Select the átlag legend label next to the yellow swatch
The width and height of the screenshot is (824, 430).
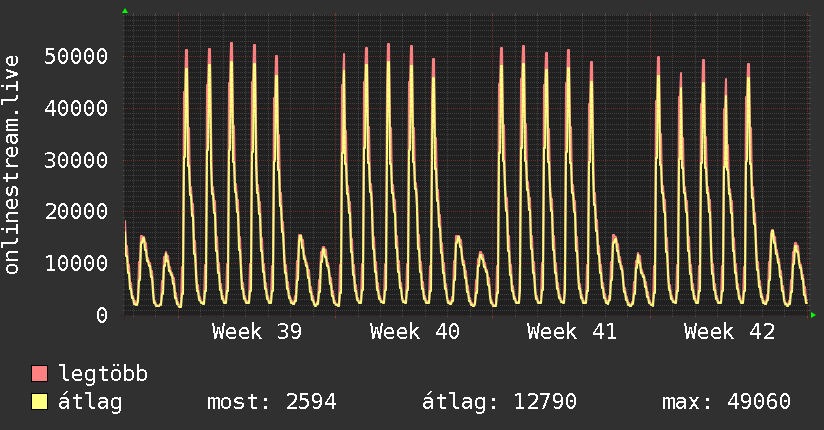click(x=90, y=402)
